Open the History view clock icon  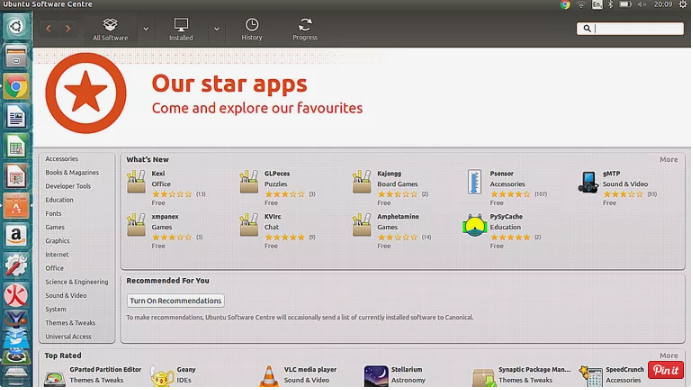click(x=252, y=24)
